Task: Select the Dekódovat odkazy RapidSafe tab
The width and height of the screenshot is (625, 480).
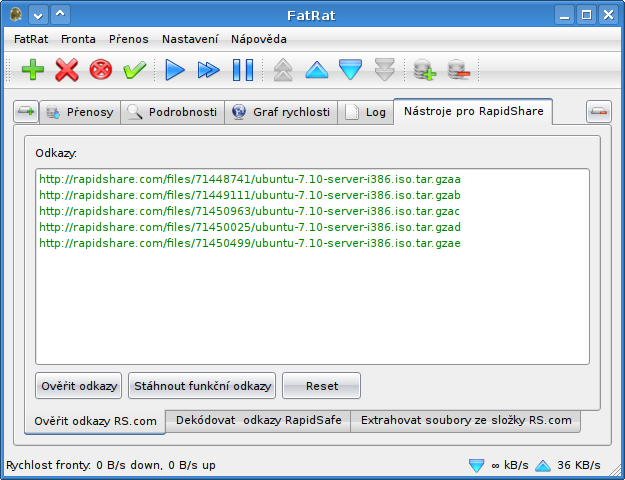Action: pyautogui.click(x=258, y=421)
